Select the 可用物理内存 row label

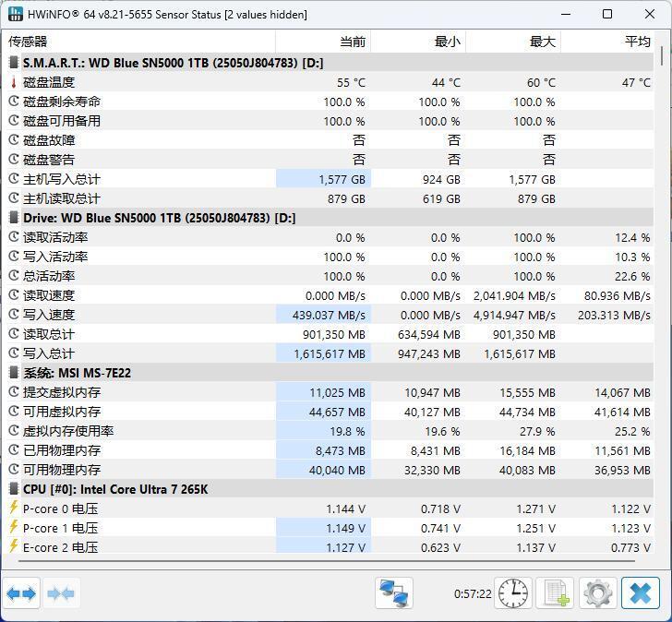point(62,470)
